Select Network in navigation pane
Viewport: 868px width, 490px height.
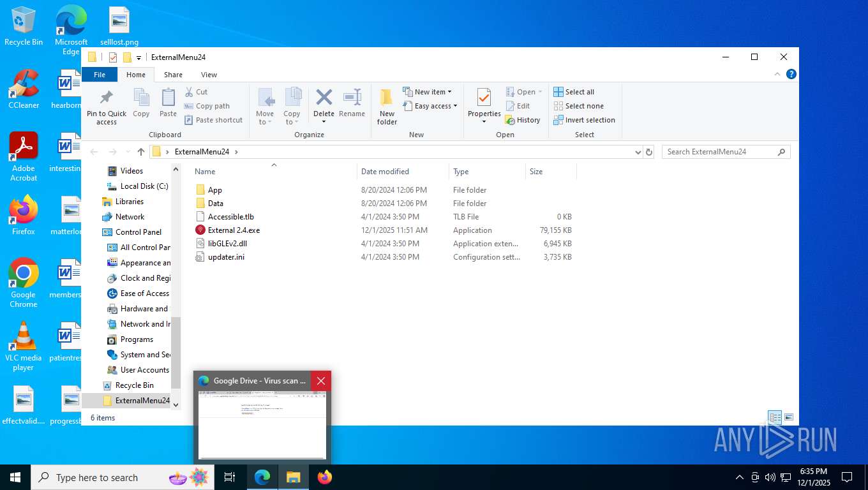[130, 217]
